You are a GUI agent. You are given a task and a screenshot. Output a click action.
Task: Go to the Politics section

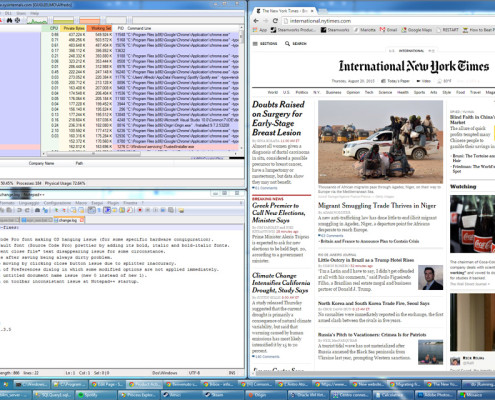(x=302, y=92)
